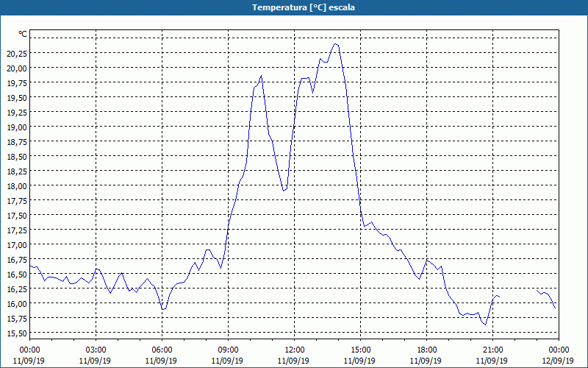Select the 18,25 y-axis value
The width and height of the screenshot is (588, 368).
tap(17, 171)
